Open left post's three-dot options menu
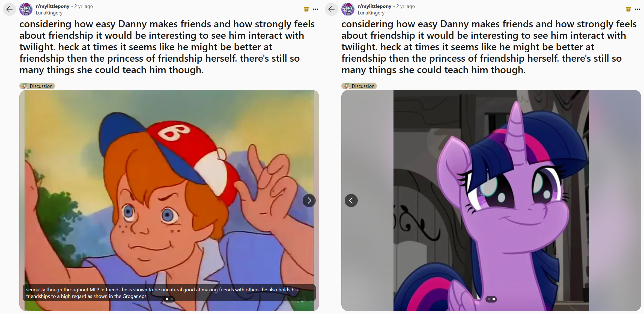 [x=315, y=9]
